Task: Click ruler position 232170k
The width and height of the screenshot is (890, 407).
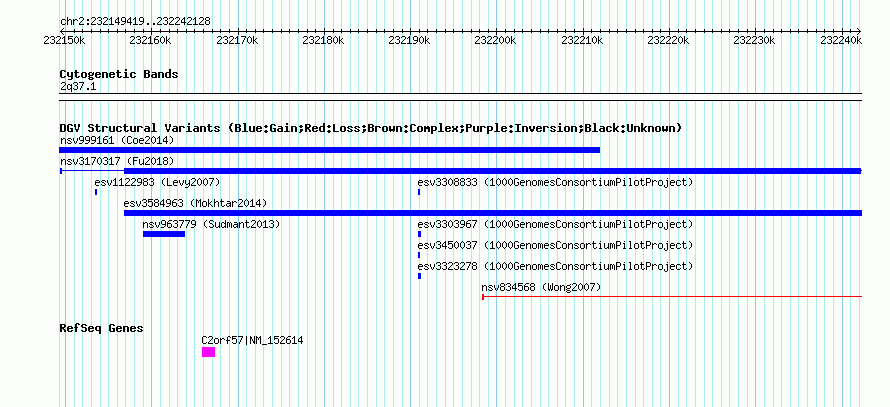Action: 237,40
